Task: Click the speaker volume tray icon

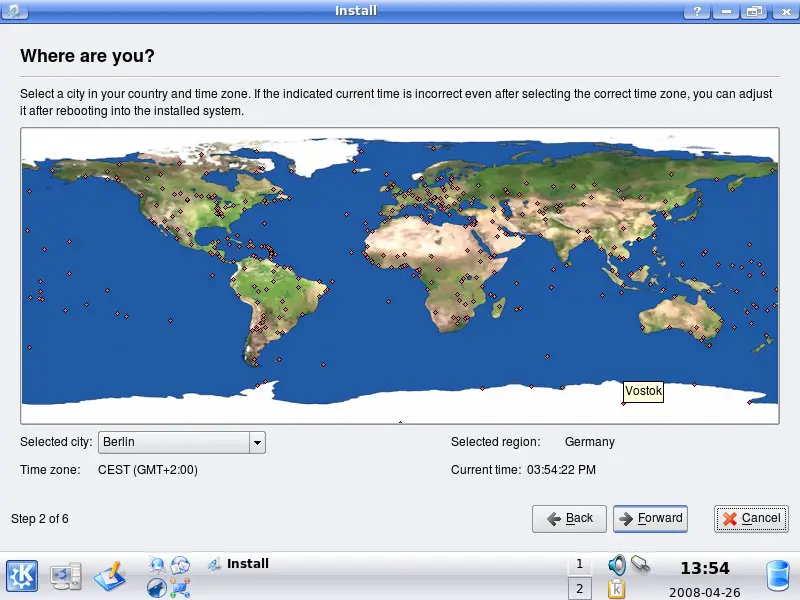Action: click(617, 565)
